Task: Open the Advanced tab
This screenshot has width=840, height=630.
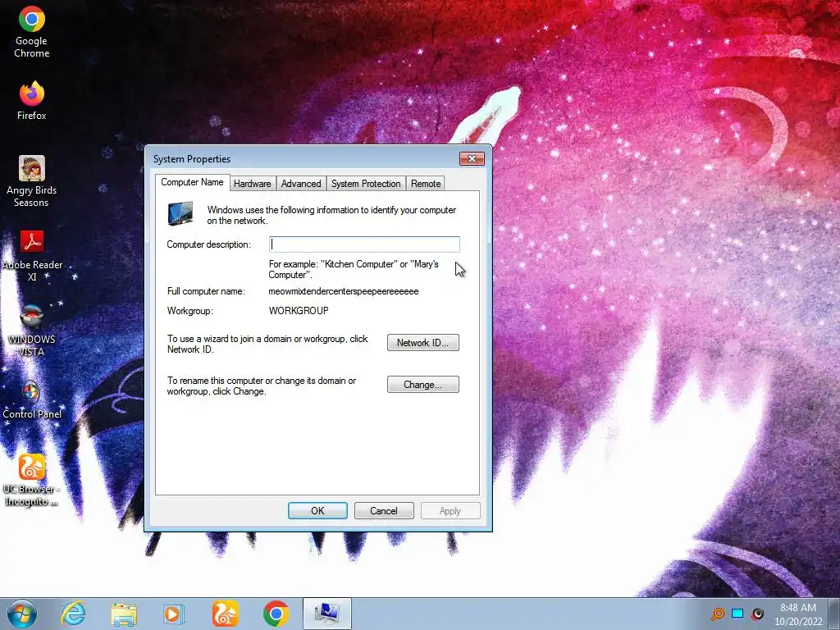Action: (x=301, y=183)
